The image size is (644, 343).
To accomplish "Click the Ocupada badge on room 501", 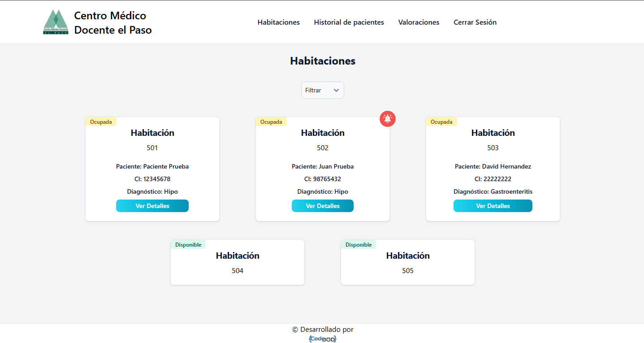I will pos(101,122).
